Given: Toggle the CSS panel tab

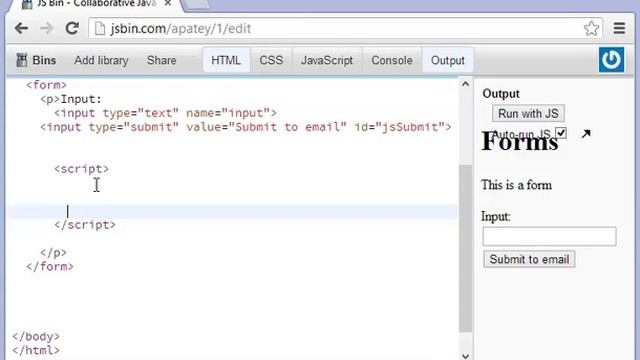Looking at the screenshot, I should pyautogui.click(x=271, y=60).
